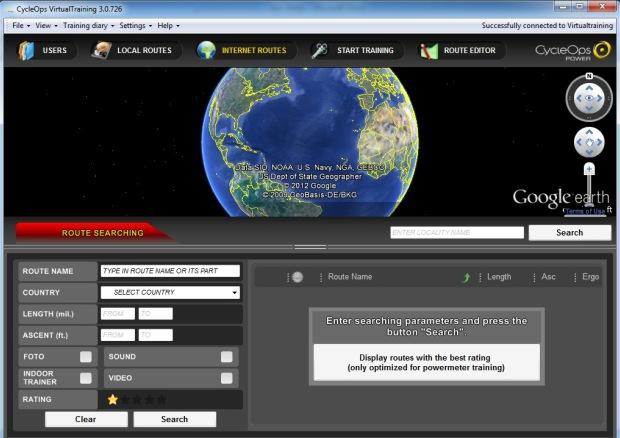Tick the SOUND checkbox
Viewport: 620px width, 438px height.
[227, 356]
